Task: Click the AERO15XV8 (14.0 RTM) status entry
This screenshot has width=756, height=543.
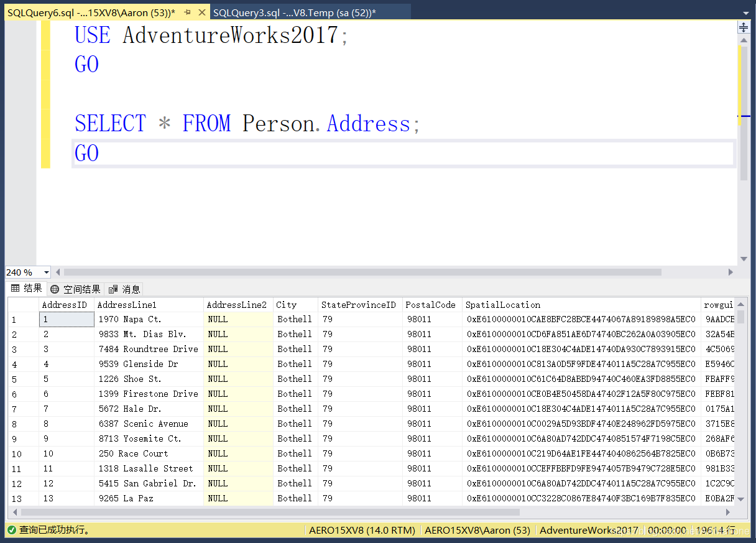Action: 362,530
